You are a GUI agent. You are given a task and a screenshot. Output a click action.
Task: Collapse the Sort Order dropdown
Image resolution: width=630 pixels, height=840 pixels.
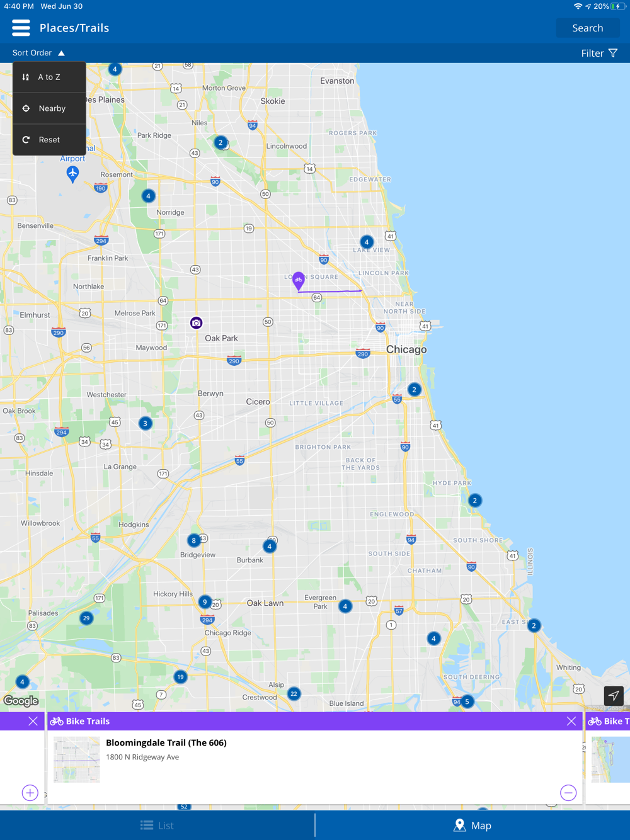tap(38, 53)
